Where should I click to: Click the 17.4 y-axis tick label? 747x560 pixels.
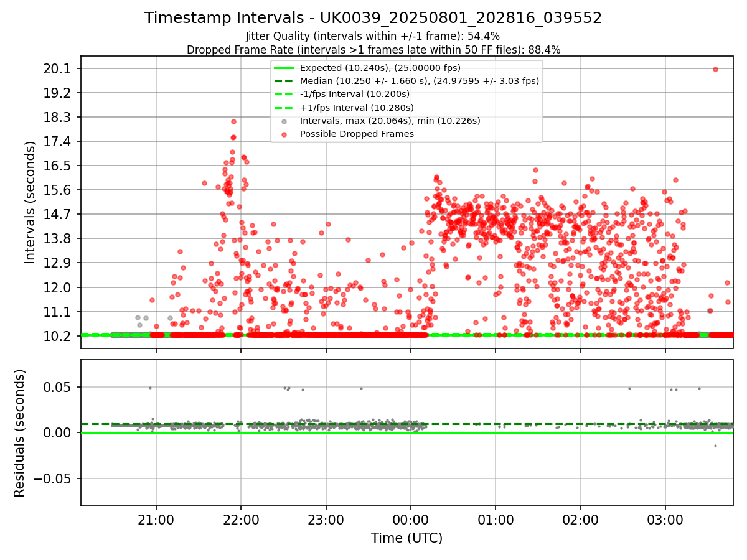point(58,141)
